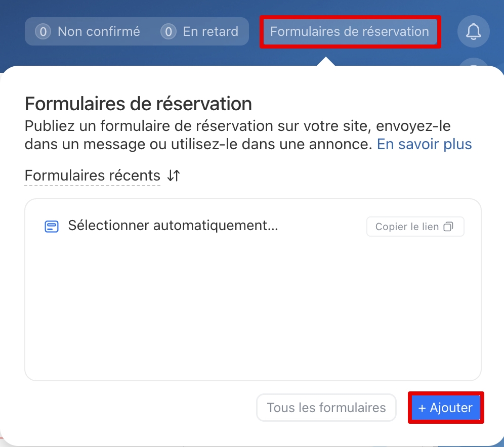Expand the Formulaires récents sort options

coord(92,176)
